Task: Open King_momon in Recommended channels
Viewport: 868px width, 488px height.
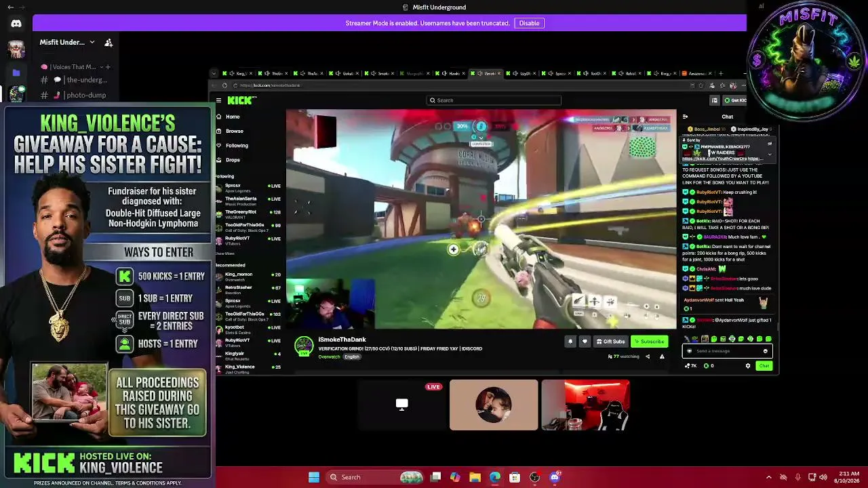Action: point(248,276)
